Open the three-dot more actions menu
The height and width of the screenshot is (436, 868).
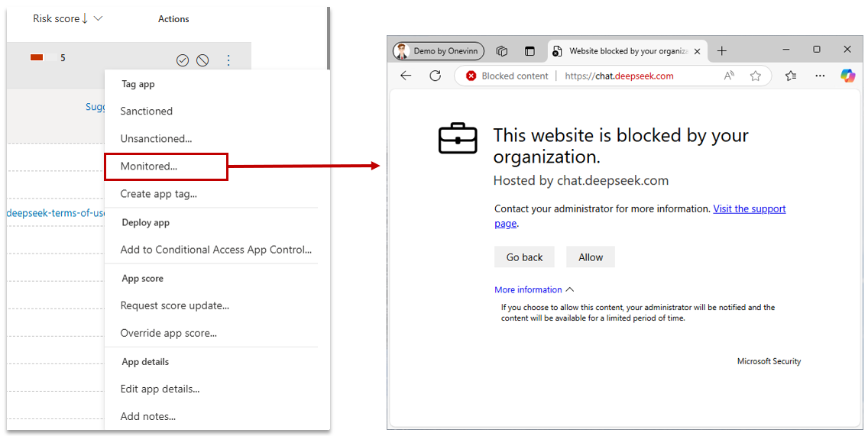pyautogui.click(x=228, y=60)
